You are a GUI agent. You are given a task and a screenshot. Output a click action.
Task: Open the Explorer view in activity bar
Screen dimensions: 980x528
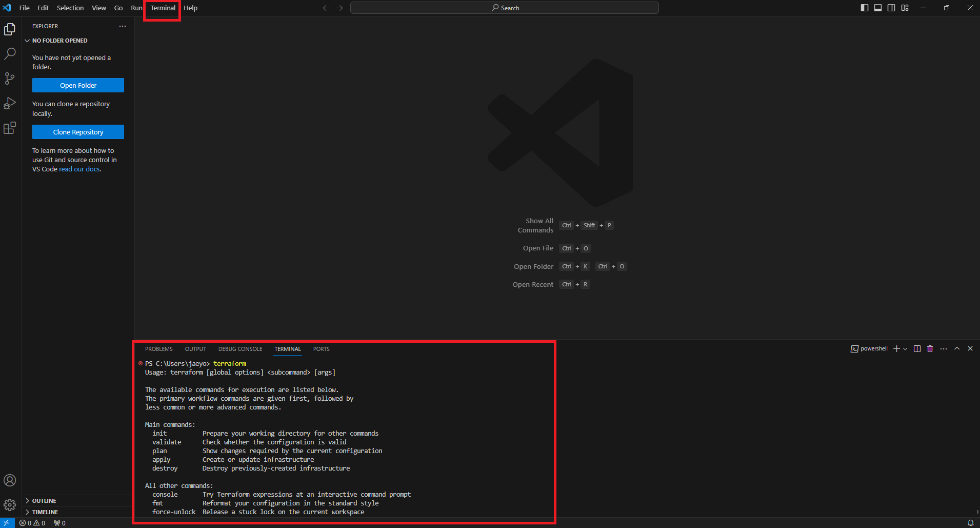pos(10,29)
